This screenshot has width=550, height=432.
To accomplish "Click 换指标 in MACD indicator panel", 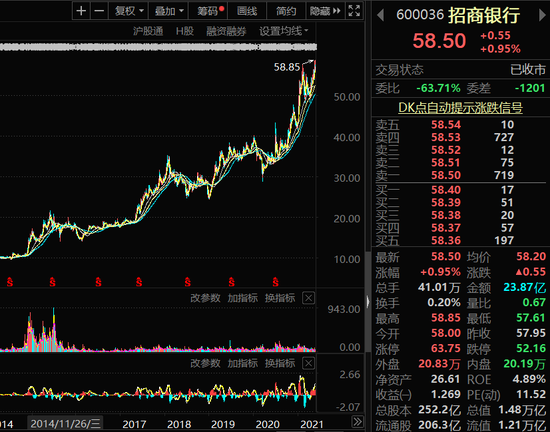I will (280, 363).
